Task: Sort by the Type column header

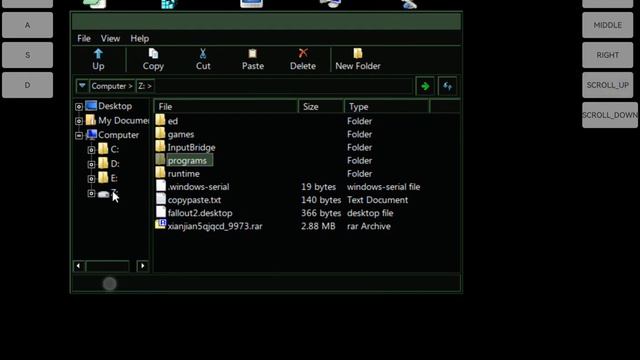Action: [387, 107]
